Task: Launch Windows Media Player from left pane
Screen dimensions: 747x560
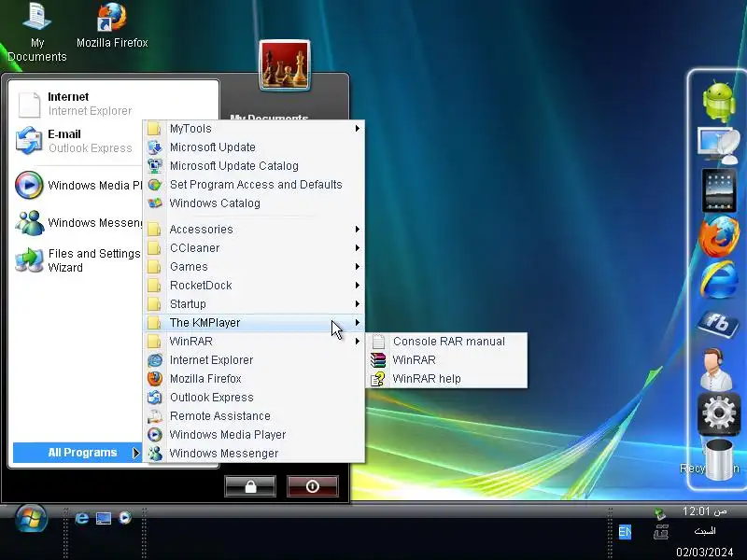Action: 78,185
